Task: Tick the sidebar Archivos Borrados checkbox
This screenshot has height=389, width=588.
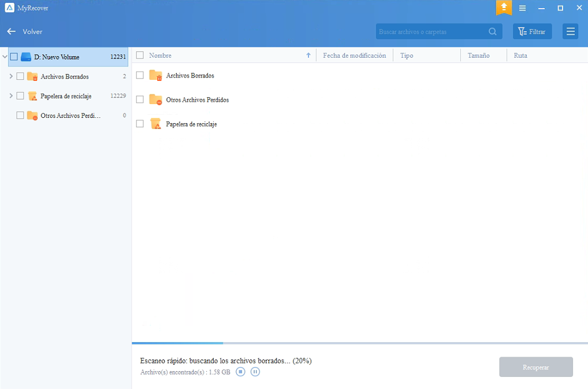Action: [20, 76]
